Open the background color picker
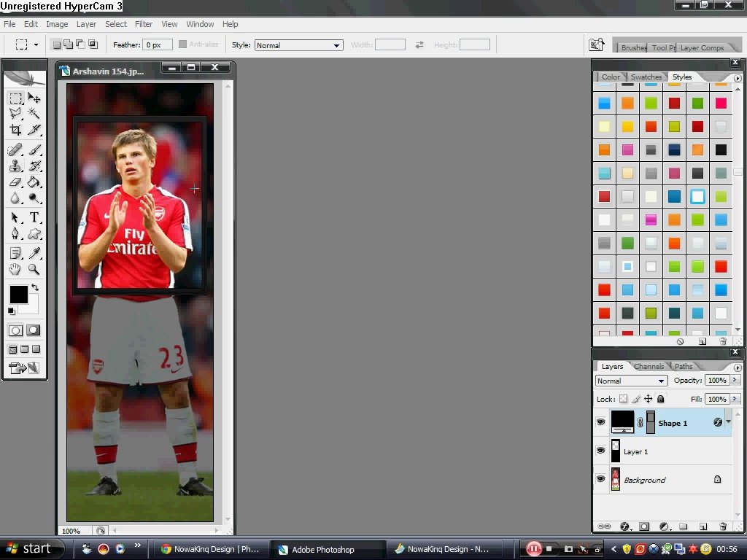This screenshot has height=560, width=747. click(x=32, y=308)
